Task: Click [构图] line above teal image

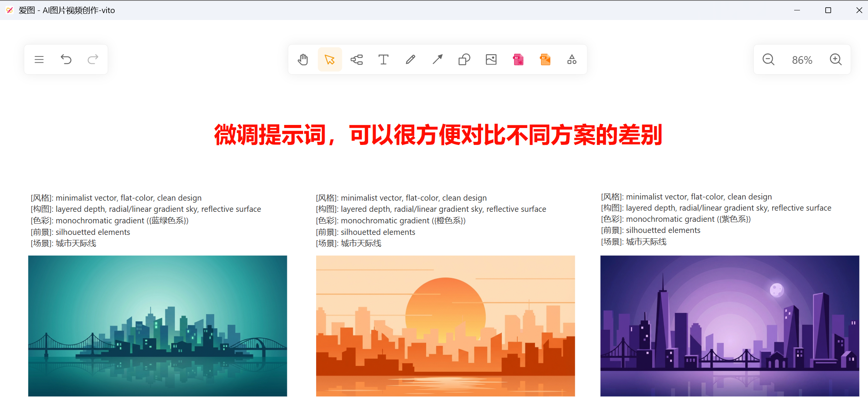Action: (146, 209)
